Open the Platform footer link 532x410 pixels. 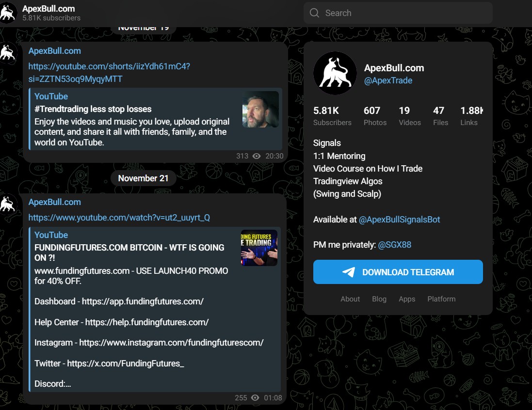click(x=441, y=299)
